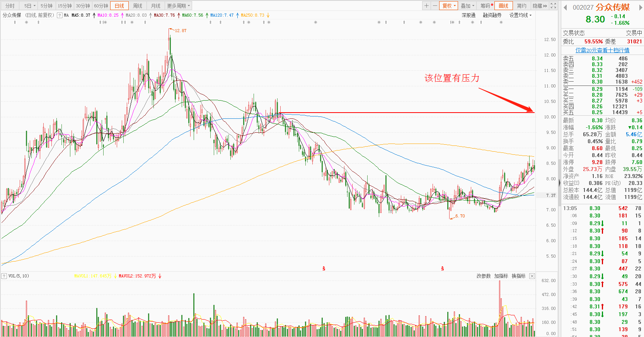Click the MAVOL2 red down-arrow
The width and height of the screenshot is (644, 337).
160,276
